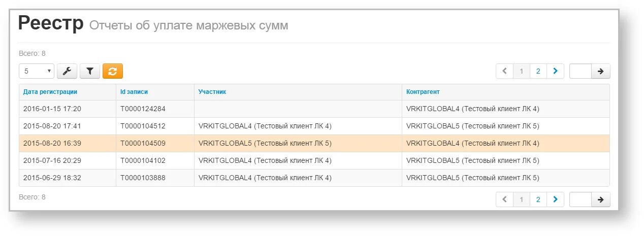Viewport: 644px width, 236px height.
Task: Select page 2 in top pagination
Action: (x=538, y=71)
